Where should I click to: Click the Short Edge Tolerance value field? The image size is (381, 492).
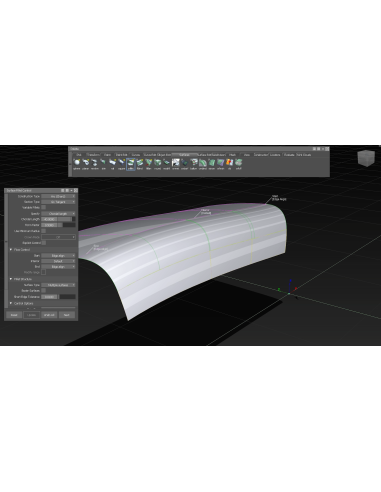pyautogui.click(x=49, y=297)
